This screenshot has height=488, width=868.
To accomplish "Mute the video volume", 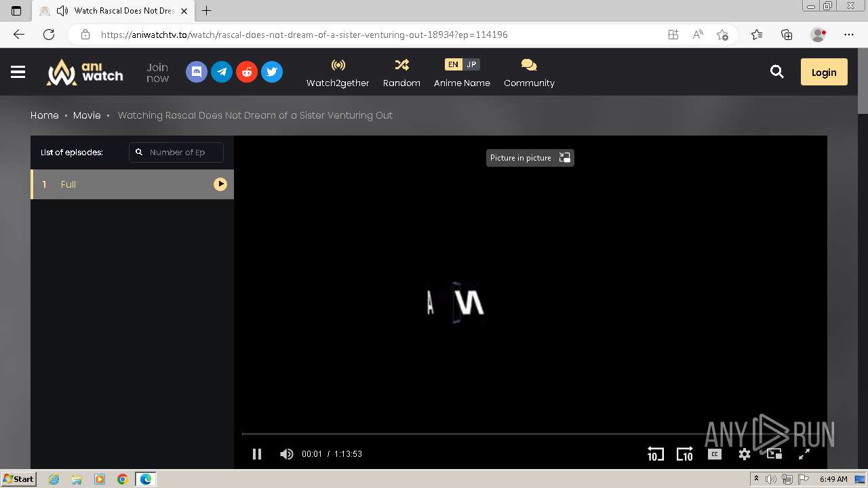I will tap(287, 454).
